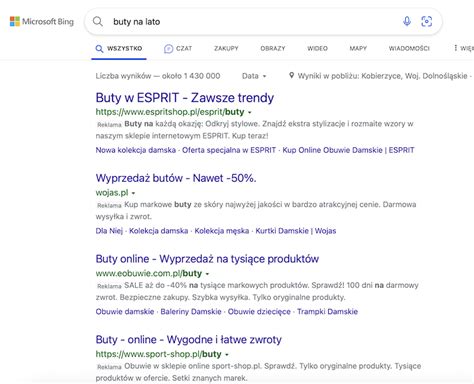Start voice search with microphone icon
Viewport: 474px width, 384px height.
[x=407, y=21]
